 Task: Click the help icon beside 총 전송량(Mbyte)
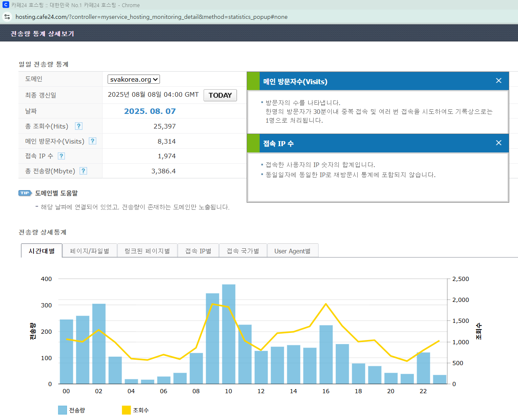(x=83, y=171)
